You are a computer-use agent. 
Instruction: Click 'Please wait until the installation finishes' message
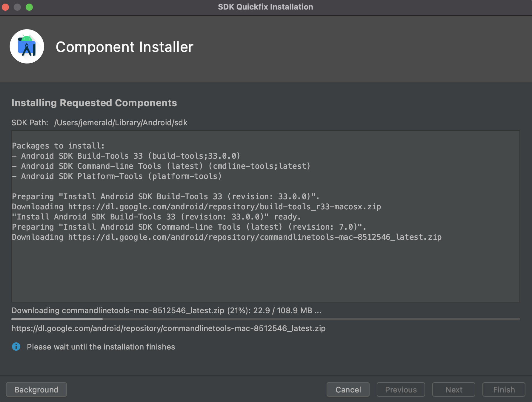click(x=101, y=347)
